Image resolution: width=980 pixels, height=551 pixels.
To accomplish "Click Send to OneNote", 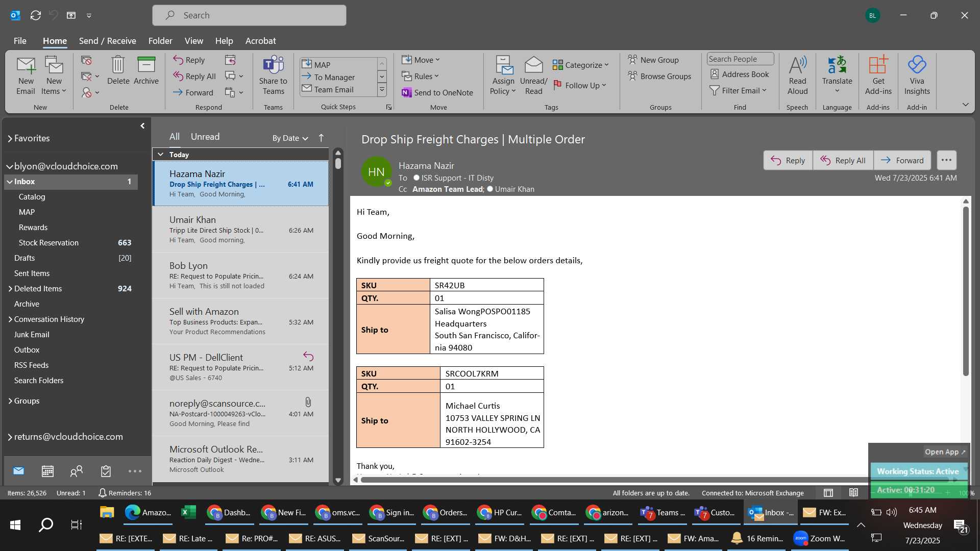I will (437, 92).
